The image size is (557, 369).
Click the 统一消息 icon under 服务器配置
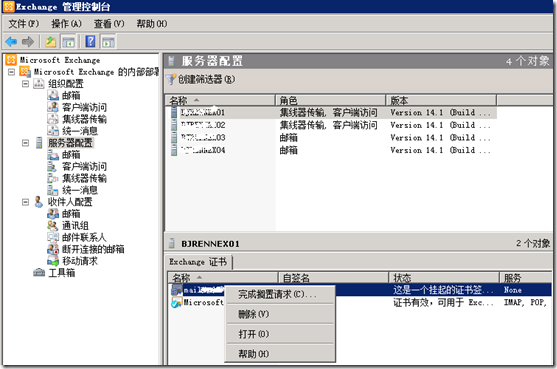click(x=53, y=190)
